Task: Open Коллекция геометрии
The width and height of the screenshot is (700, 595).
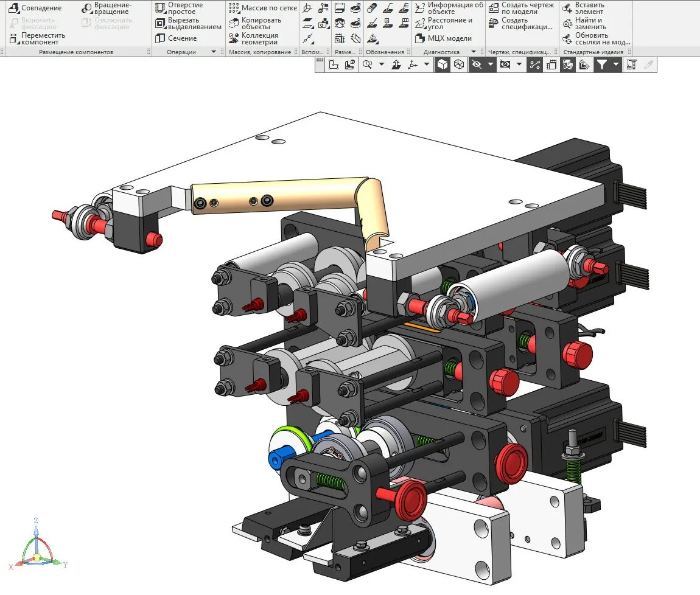Action: click(253, 39)
